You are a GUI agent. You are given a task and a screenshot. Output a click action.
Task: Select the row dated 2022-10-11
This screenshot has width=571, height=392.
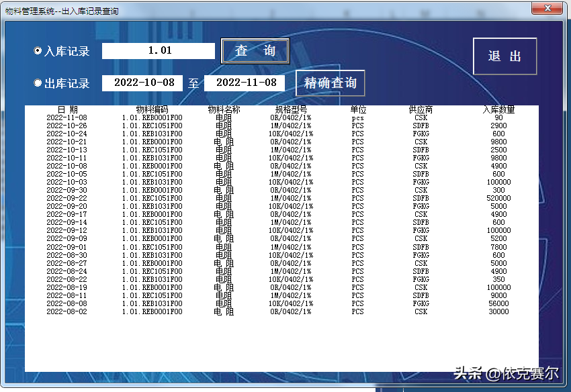pyautogui.click(x=282, y=158)
